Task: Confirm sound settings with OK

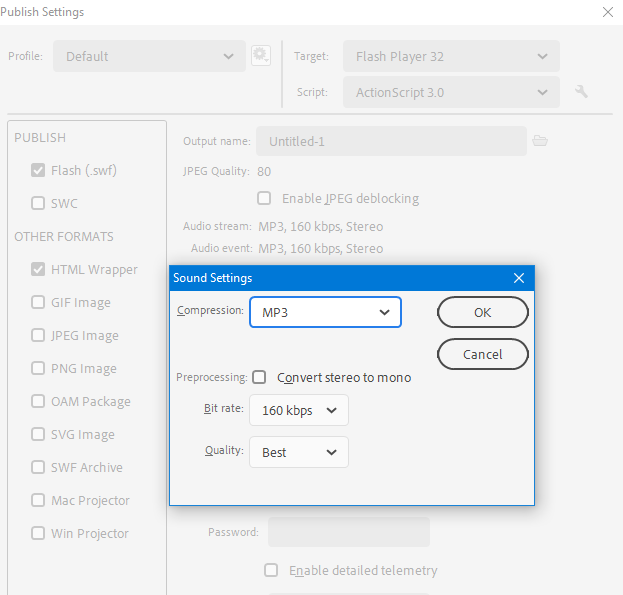Action: click(483, 312)
